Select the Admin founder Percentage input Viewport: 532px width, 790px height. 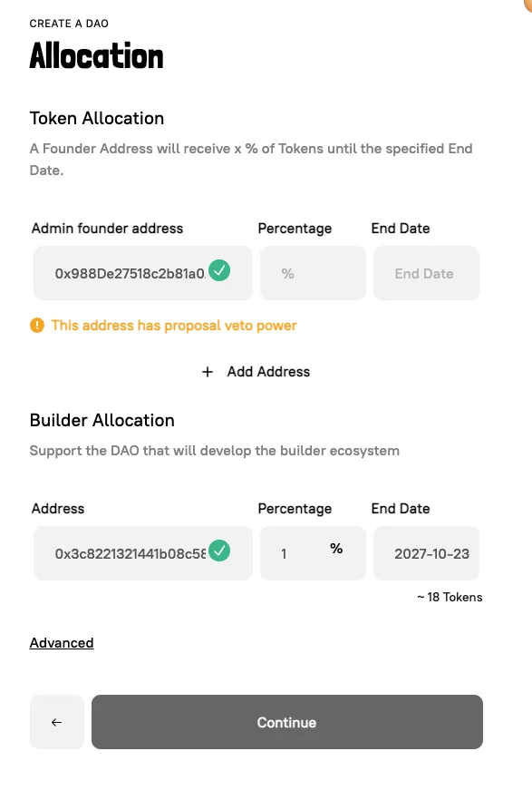click(x=313, y=272)
